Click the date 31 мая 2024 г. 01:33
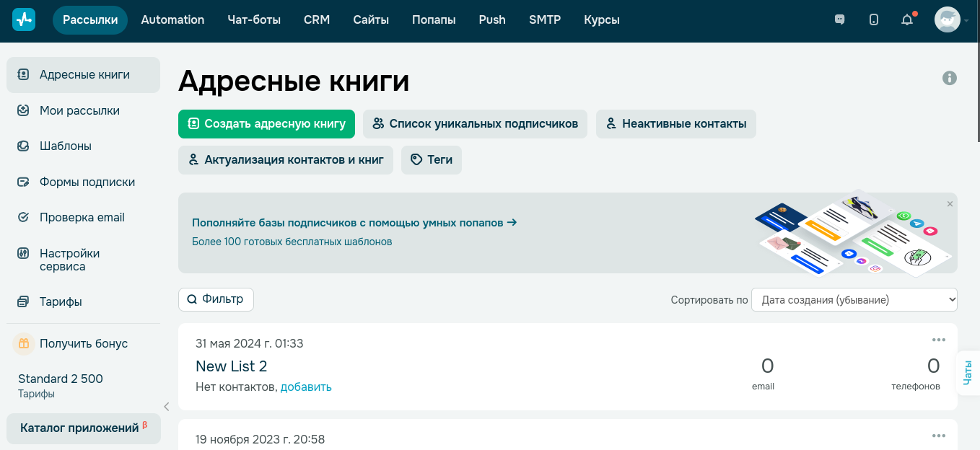The image size is (980, 450). pyautogui.click(x=250, y=344)
